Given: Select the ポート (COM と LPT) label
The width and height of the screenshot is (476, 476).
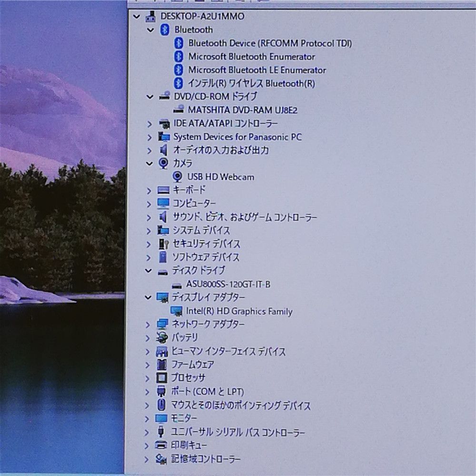Looking at the screenshot, I should 208,392.
